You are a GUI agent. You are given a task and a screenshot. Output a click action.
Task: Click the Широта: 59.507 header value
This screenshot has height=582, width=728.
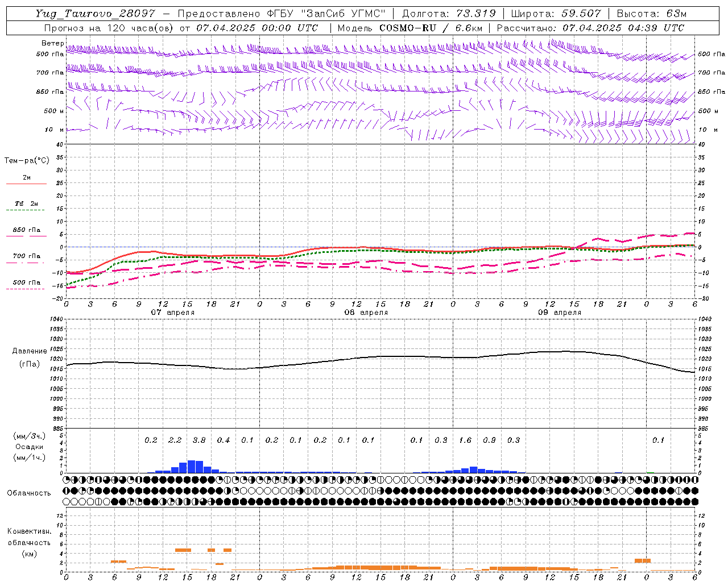pos(556,14)
